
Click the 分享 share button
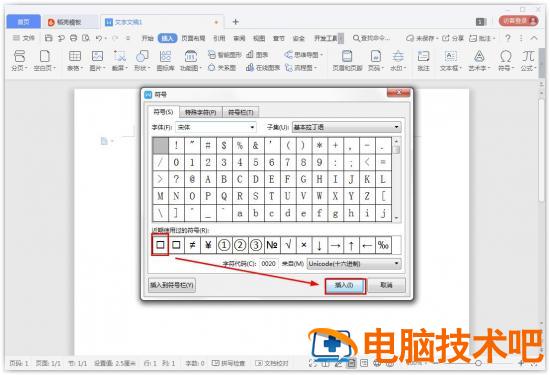(453, 38)
